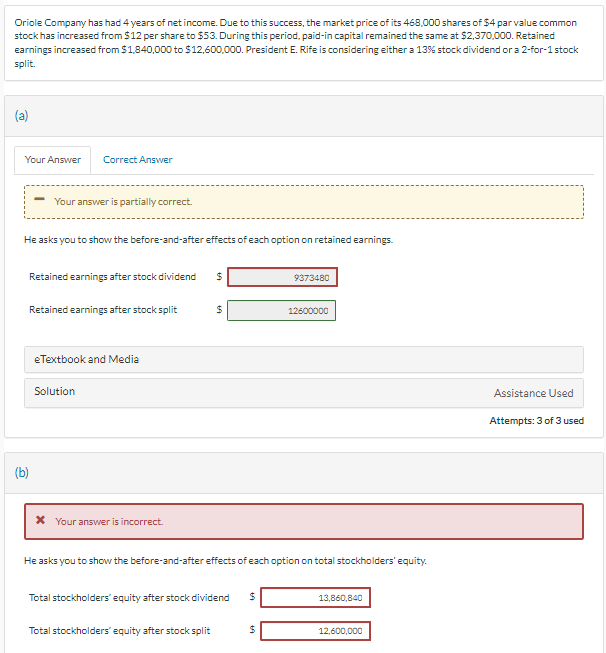Viewport: 606px width, 653px height.
Task: Click 'Total stockholders' equity after stock split' label
Action: click(119, 631)
